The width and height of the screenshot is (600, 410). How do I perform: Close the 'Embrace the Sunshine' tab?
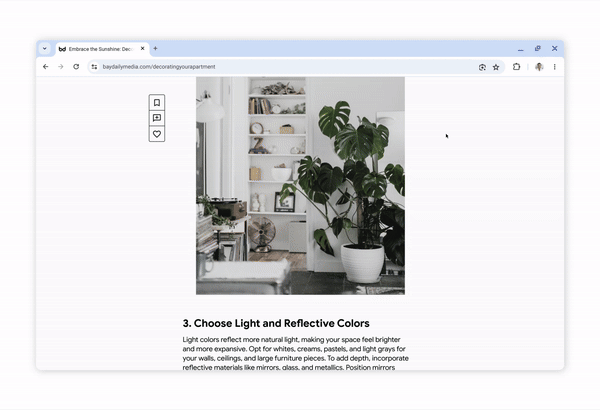143,49
